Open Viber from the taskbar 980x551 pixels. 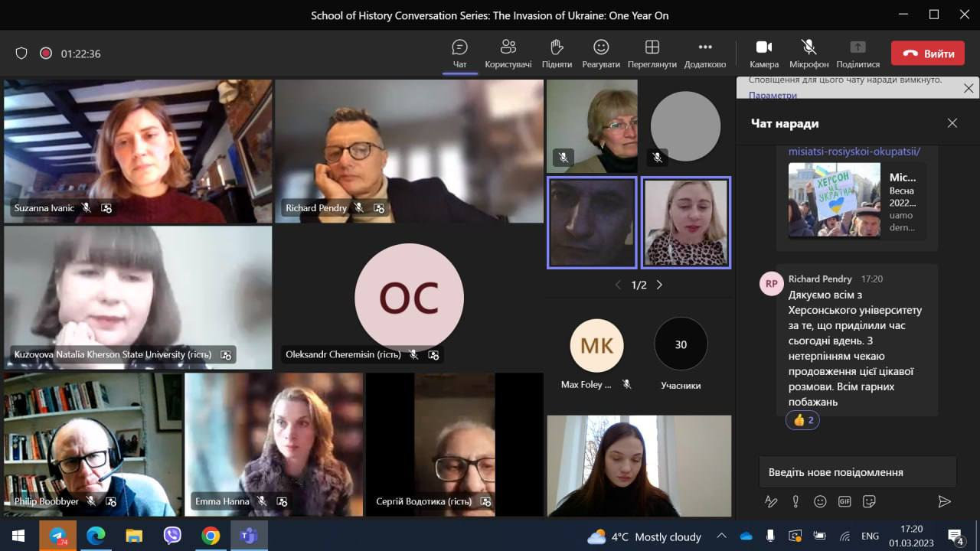tap(172, 536)
